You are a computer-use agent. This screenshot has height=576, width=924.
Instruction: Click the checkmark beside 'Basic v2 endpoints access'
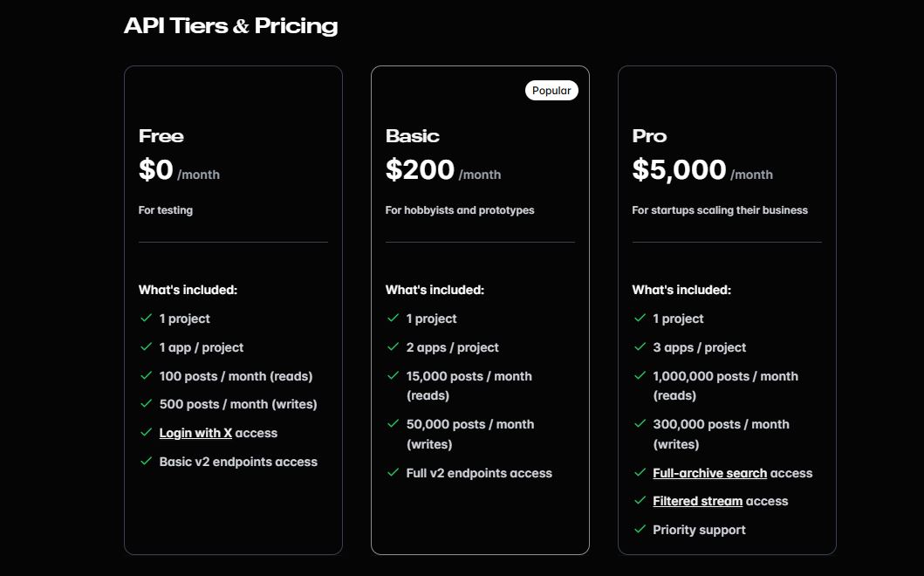click(x=146, y=463)
